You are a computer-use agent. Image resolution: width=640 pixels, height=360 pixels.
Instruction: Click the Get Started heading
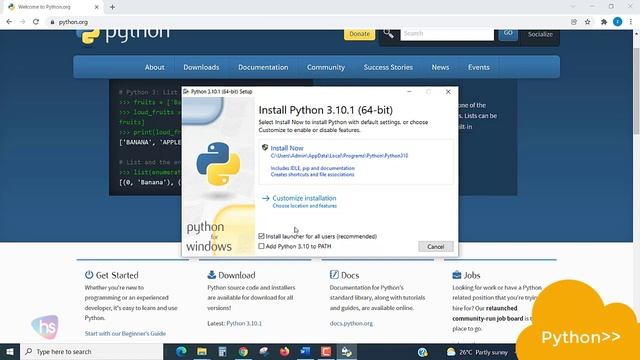coord(117,275)
